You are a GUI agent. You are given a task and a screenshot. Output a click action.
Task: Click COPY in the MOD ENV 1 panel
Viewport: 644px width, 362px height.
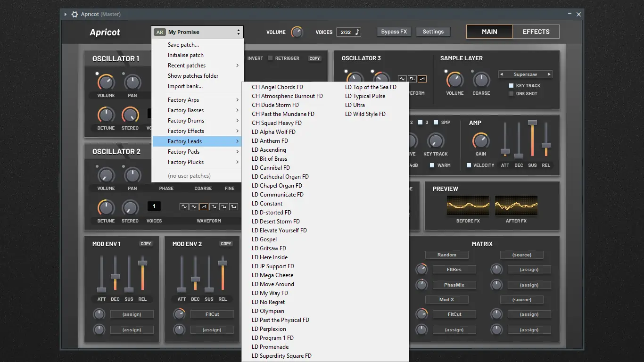pyautogui.click(x=146, y=244)
